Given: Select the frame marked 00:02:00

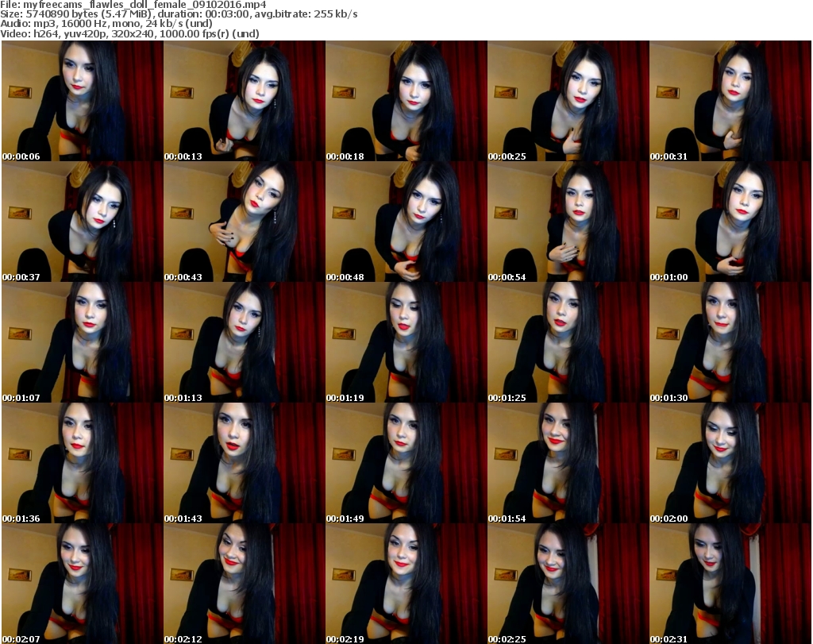Looking at the screenshot, I should 730,463.
